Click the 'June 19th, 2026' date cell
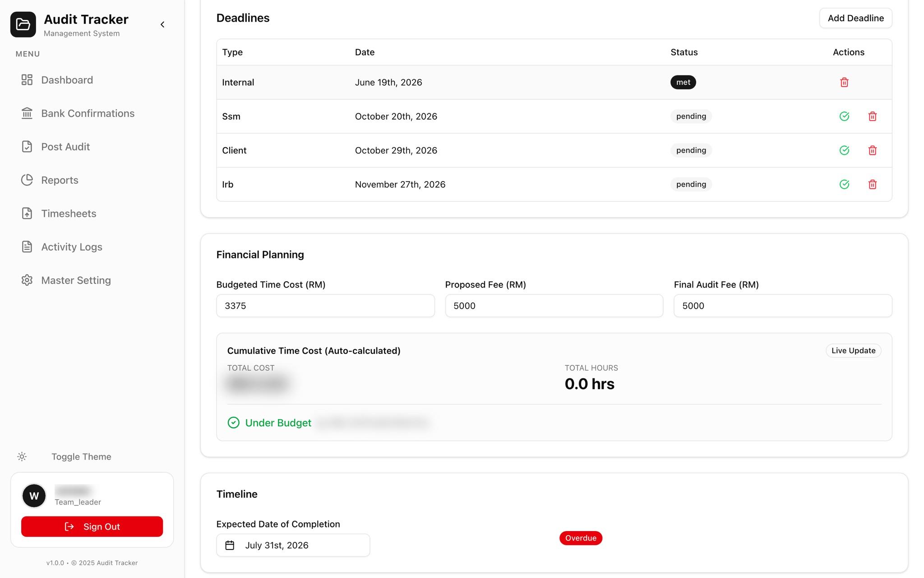 tap(388, 82)
